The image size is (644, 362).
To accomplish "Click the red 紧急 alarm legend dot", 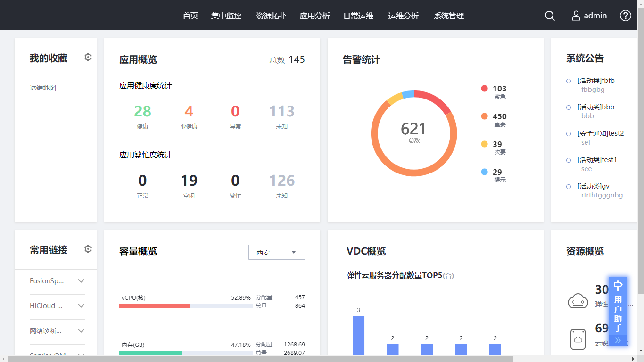I will (x=484, y=89).
